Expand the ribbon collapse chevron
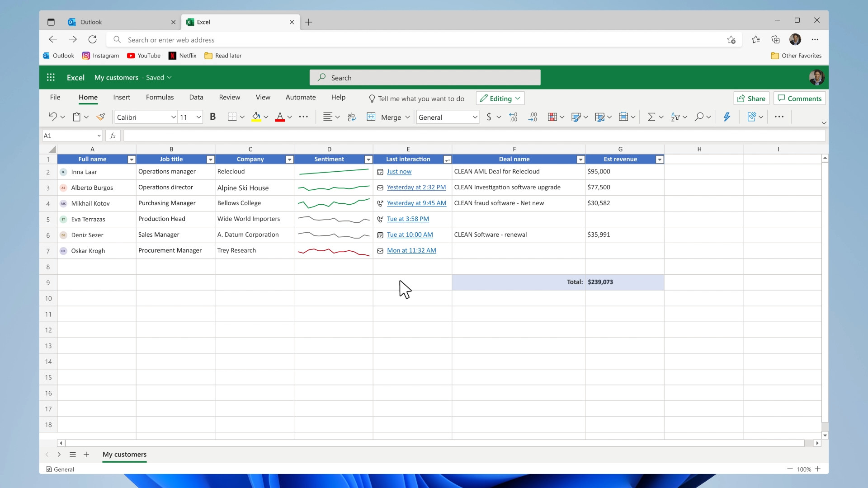Image resolution: width=868 pixels, height=488 pixels. tap(824, 123)
